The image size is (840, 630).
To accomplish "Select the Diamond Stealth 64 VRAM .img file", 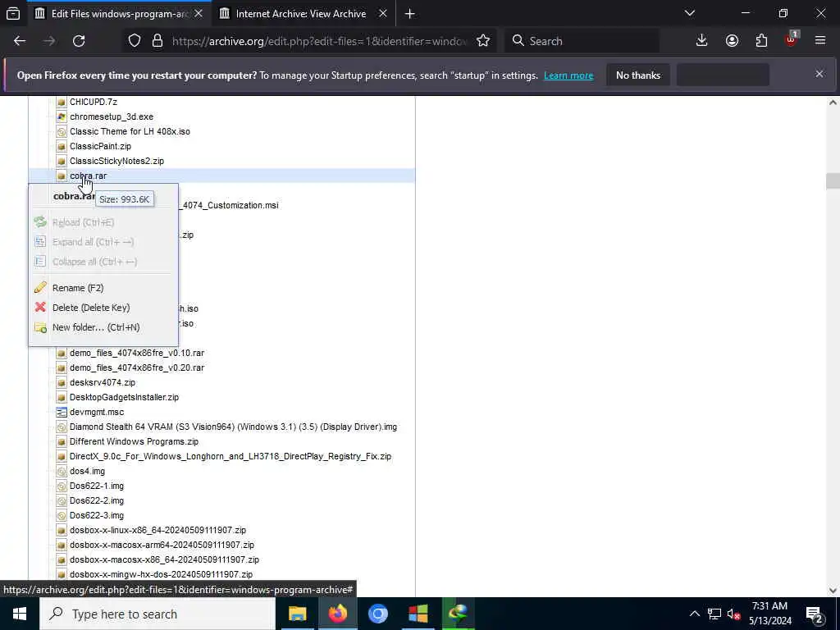I will pos(233,427).
